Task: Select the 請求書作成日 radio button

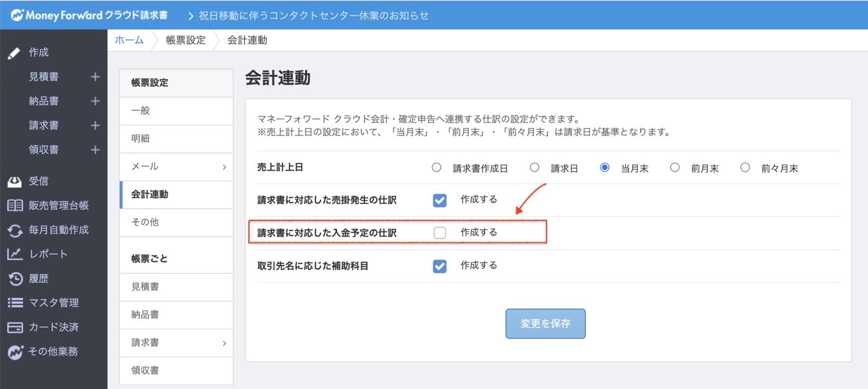Action: tap(436, 167)
